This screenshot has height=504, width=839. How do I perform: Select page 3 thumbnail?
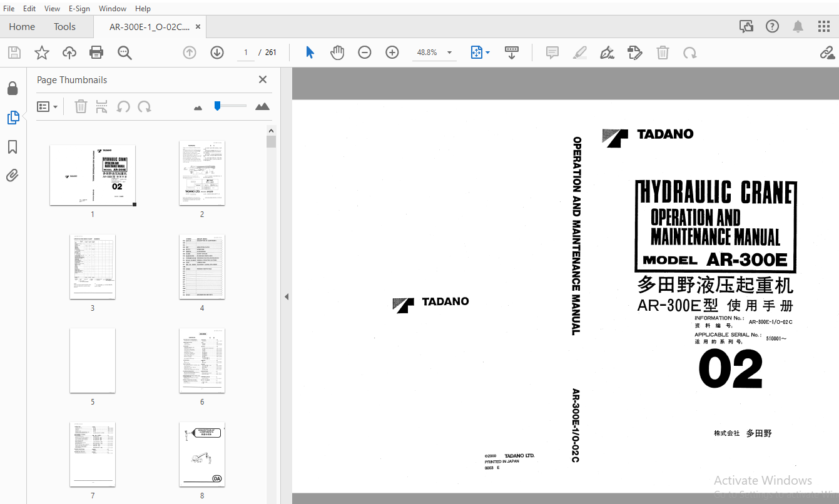[93, 266]
